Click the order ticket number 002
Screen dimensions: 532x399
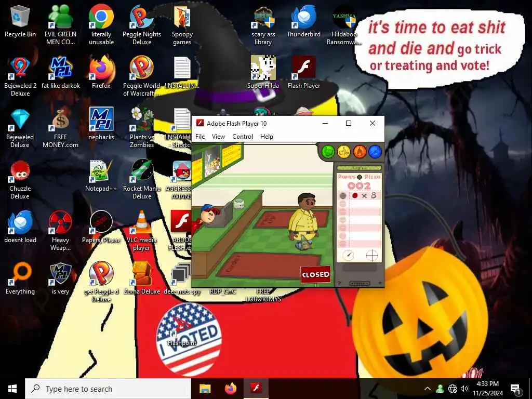point(359,185)
